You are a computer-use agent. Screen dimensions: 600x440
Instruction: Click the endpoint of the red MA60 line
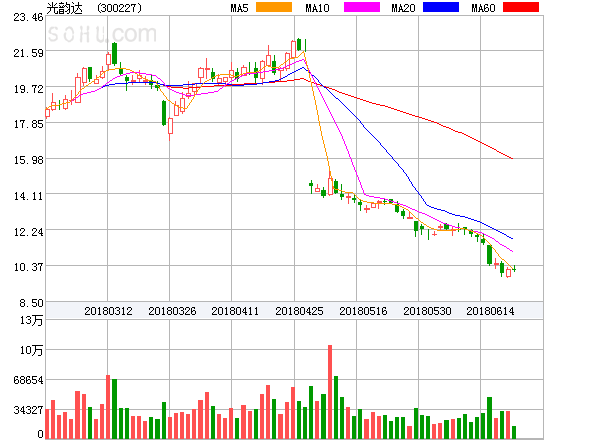[x=512, y=158]
